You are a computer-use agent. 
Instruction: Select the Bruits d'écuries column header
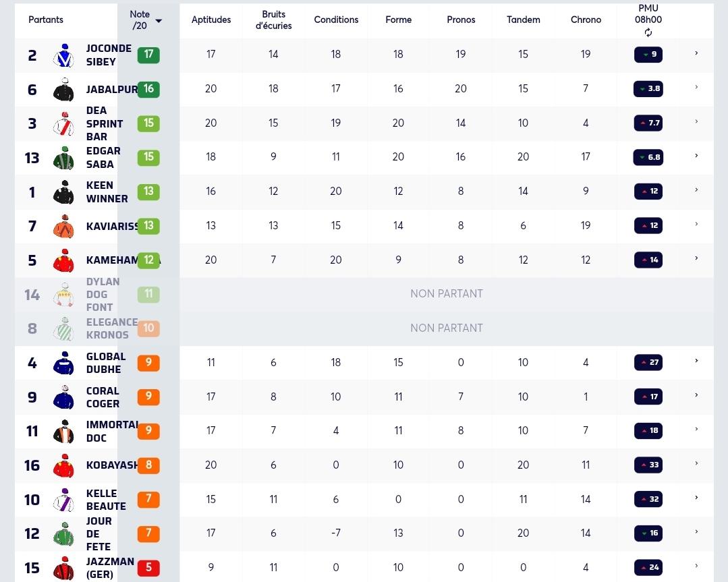pyautogui.click(x=273, y=20)
